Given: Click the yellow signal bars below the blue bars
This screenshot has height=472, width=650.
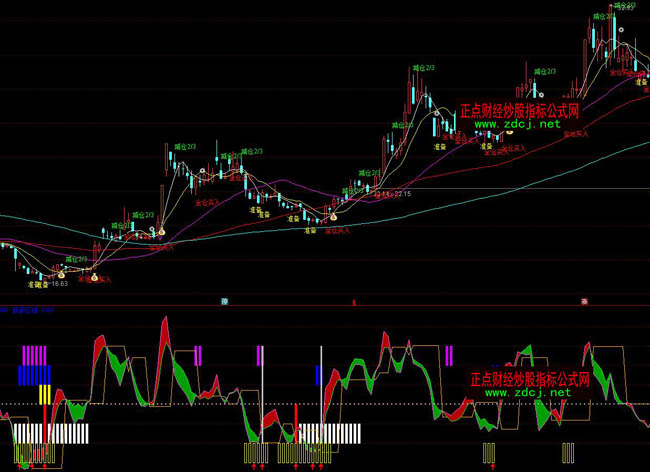Looking at the screenshot, I should 44,394.
